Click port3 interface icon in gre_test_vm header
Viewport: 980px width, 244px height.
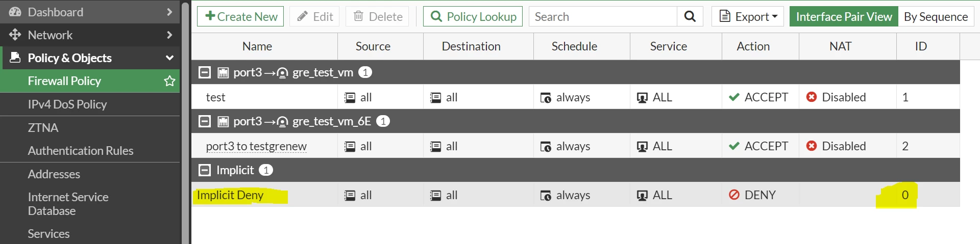[x=223, y=73]
